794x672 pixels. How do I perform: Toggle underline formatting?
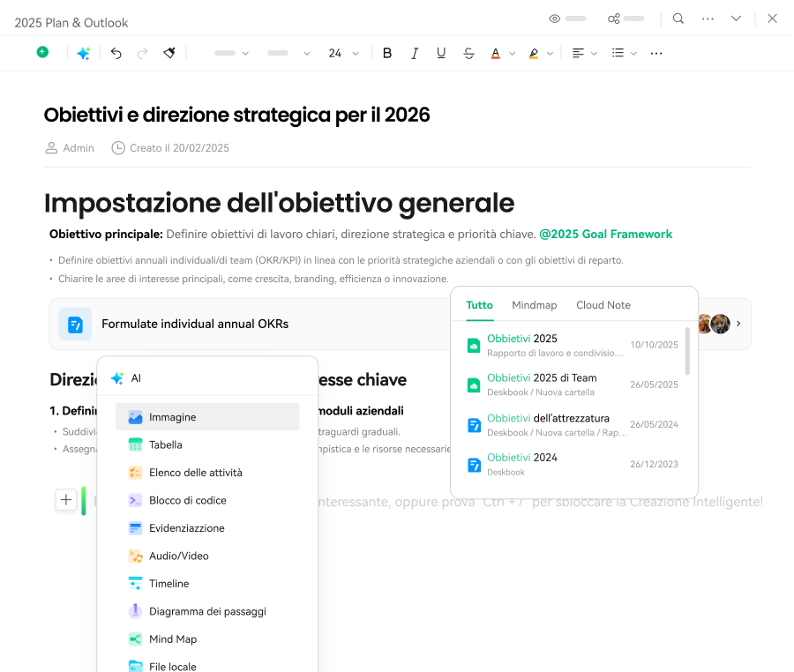(441, 53)
